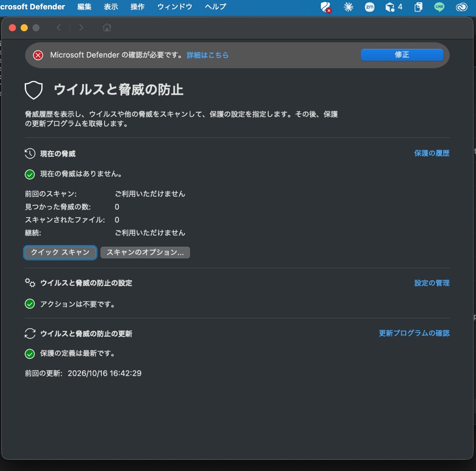Click the blue 修正 button

click(x=402, y=55)
